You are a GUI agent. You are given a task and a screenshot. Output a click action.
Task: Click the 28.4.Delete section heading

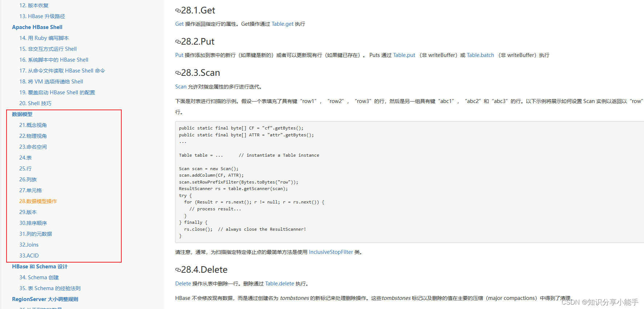tap(204, 270)
